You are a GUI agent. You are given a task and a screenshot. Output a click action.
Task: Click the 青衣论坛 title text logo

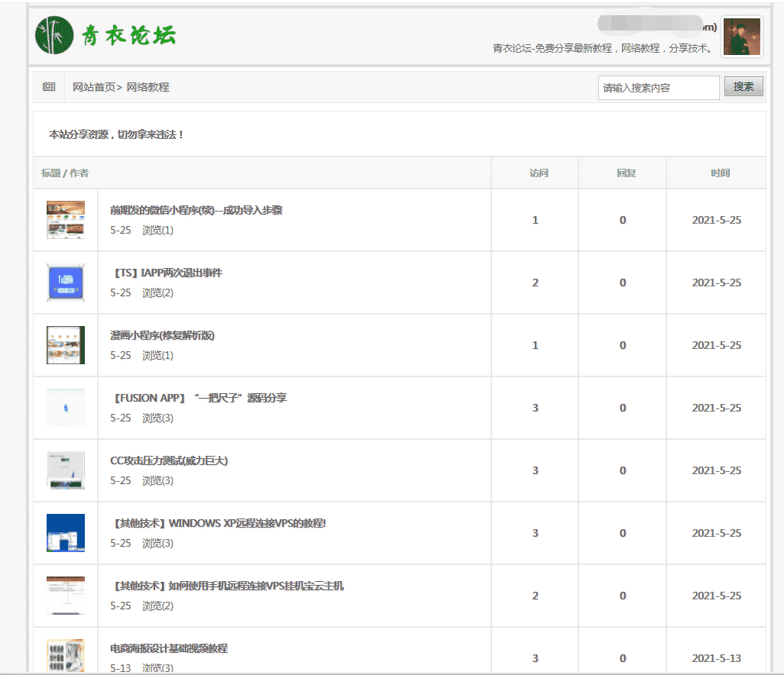(x=129, y=35)
